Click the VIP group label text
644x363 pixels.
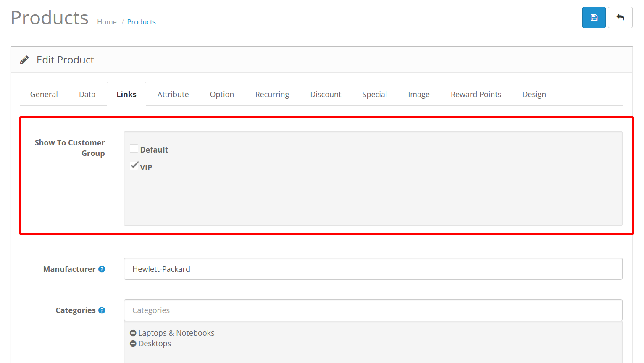(x=146, y=167)
